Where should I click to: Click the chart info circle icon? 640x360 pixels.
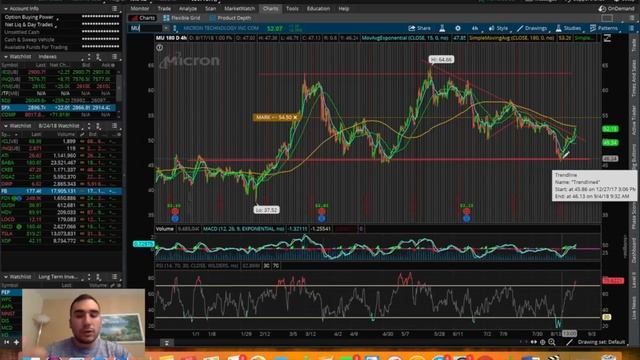click(160, 48)
